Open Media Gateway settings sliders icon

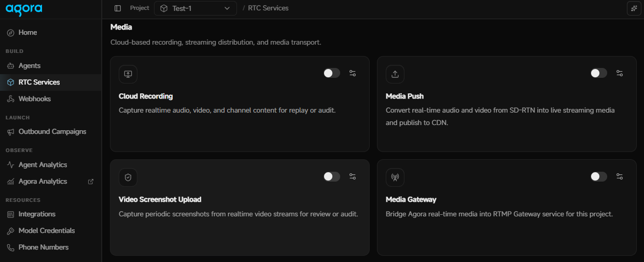click(620, 176)
